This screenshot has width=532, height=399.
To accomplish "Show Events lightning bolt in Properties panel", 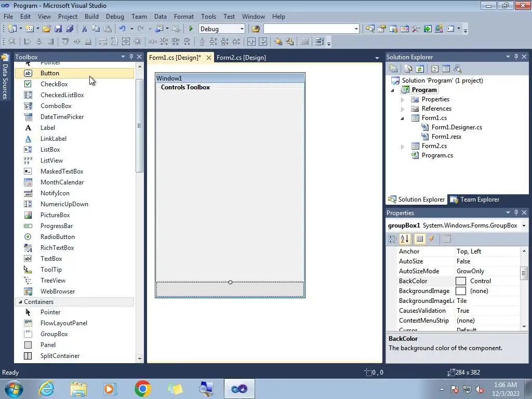I will pyautogui.click(x=432, y=239).
